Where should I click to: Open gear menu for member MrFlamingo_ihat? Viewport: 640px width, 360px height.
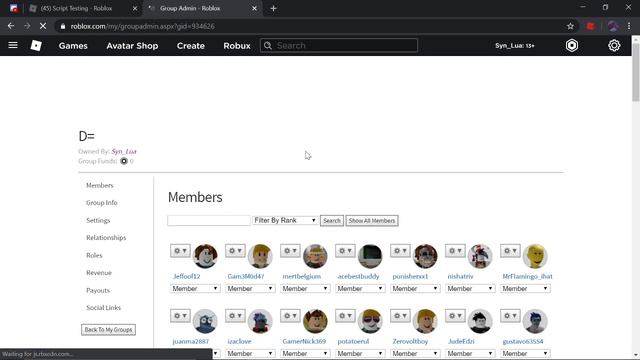pos(510,251)
